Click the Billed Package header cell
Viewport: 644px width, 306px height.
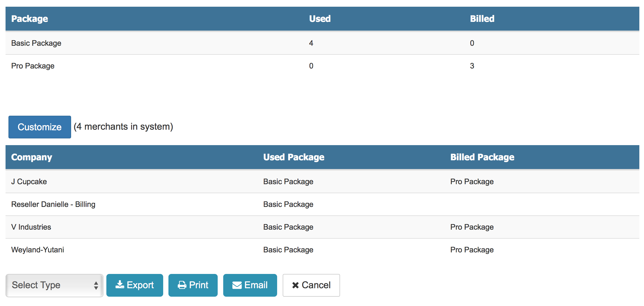[482, 157]
